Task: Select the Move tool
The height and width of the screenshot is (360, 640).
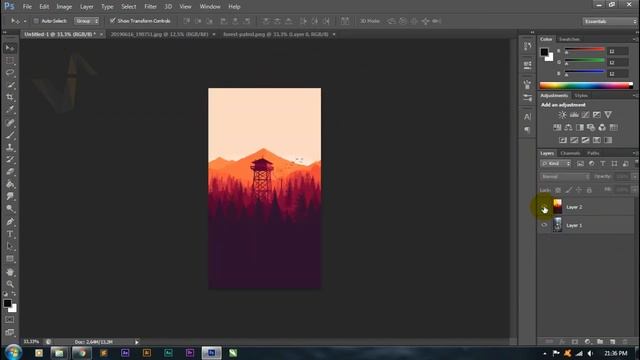Action: pos(10,48)
